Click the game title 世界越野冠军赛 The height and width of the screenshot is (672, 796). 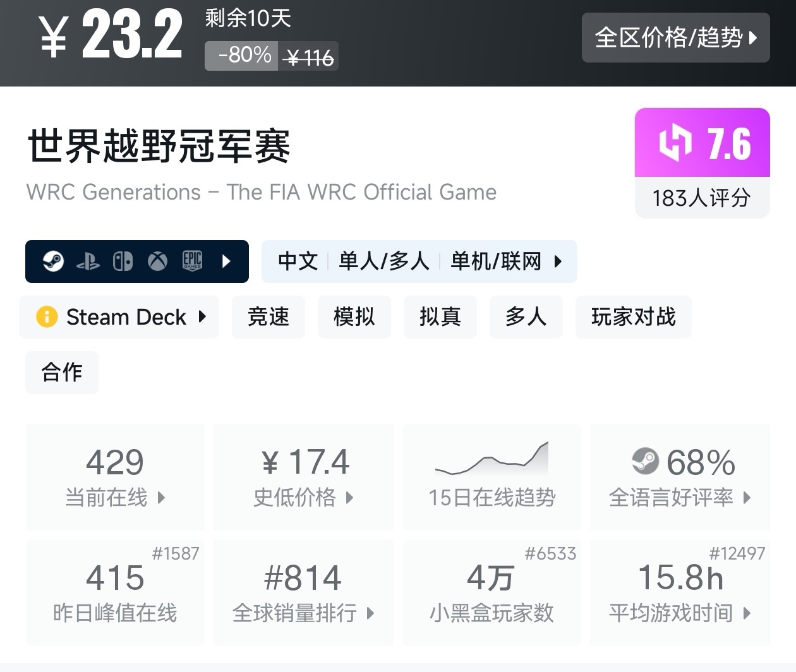tap(159, 146)
